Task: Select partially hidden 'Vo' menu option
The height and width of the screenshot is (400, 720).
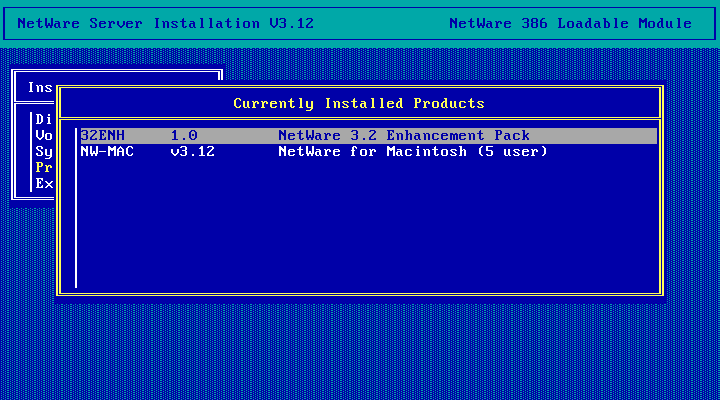Action: click(x=44, y=135)
